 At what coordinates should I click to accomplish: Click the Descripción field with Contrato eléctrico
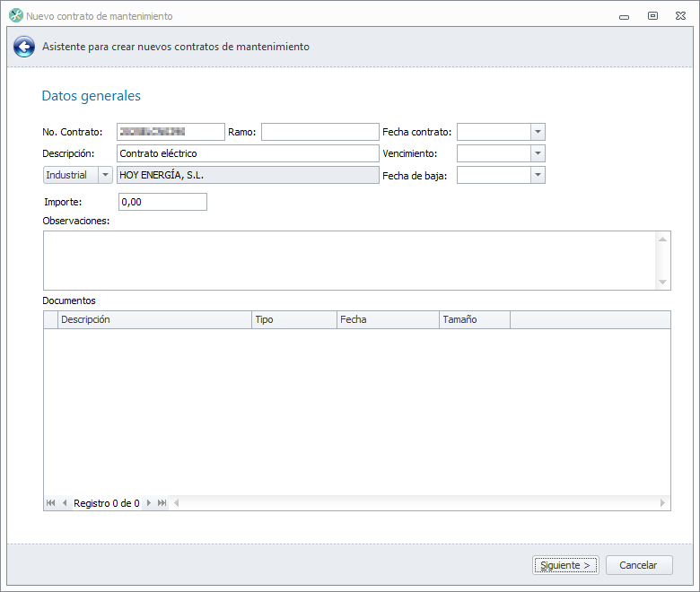(248, 153)
